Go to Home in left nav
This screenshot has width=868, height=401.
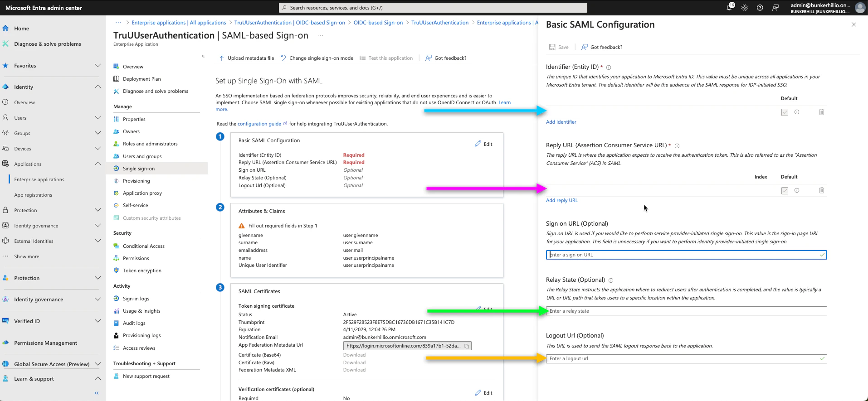(21, 29)
